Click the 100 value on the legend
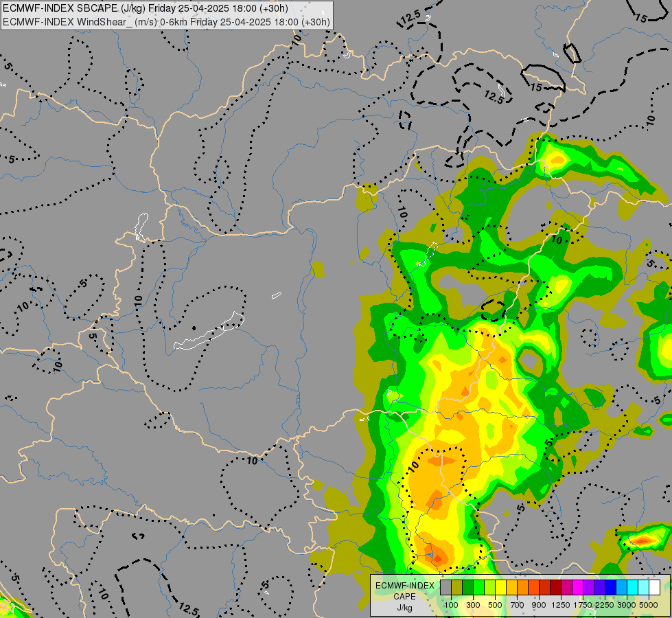The width and height of the screenshot is (672, 618). (451, 605)
